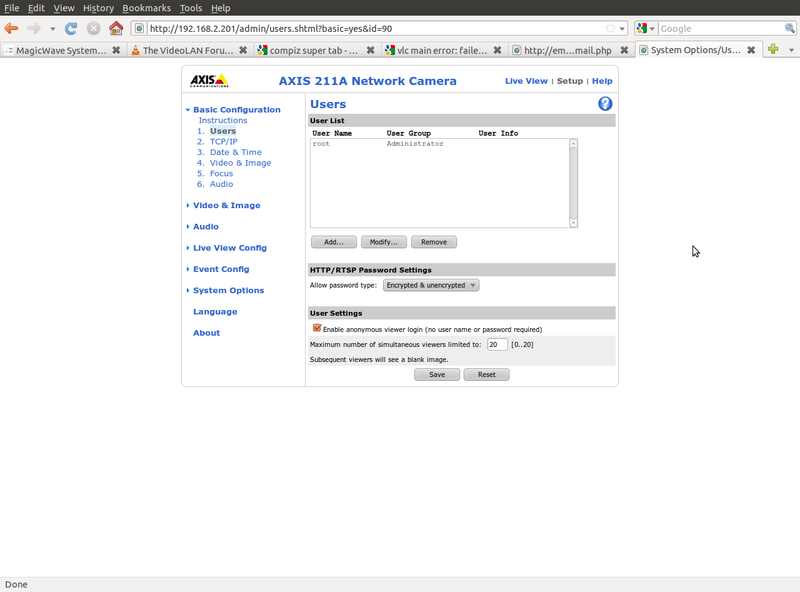The height and width of the screenshot is (592, 800).
Task: Close the MagicWave System tab
Action: (x=116, y=50)
